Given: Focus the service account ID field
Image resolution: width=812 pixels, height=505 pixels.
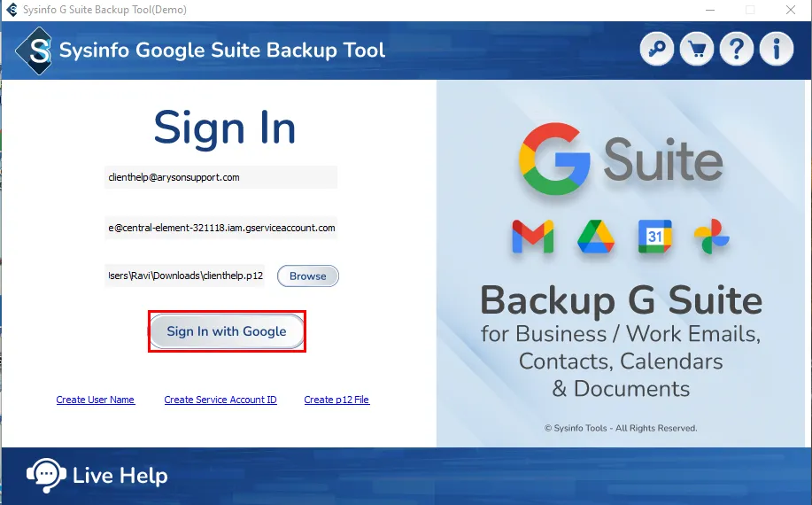Looking at the screenshot, I should pyautogui.click(x=220, y=228).
